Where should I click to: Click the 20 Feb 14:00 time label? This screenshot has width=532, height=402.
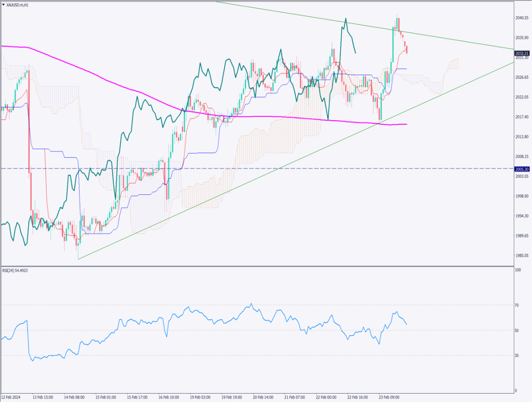(x=263, y=397)
